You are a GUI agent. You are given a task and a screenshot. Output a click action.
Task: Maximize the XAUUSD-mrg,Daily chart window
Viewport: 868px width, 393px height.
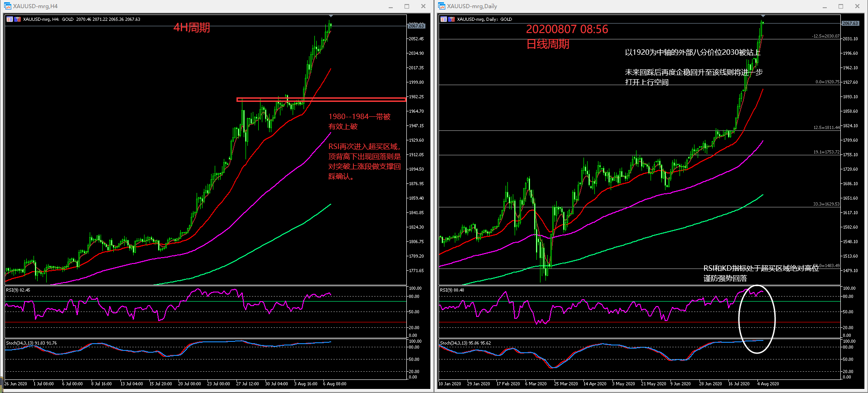[x=841, y=6]
